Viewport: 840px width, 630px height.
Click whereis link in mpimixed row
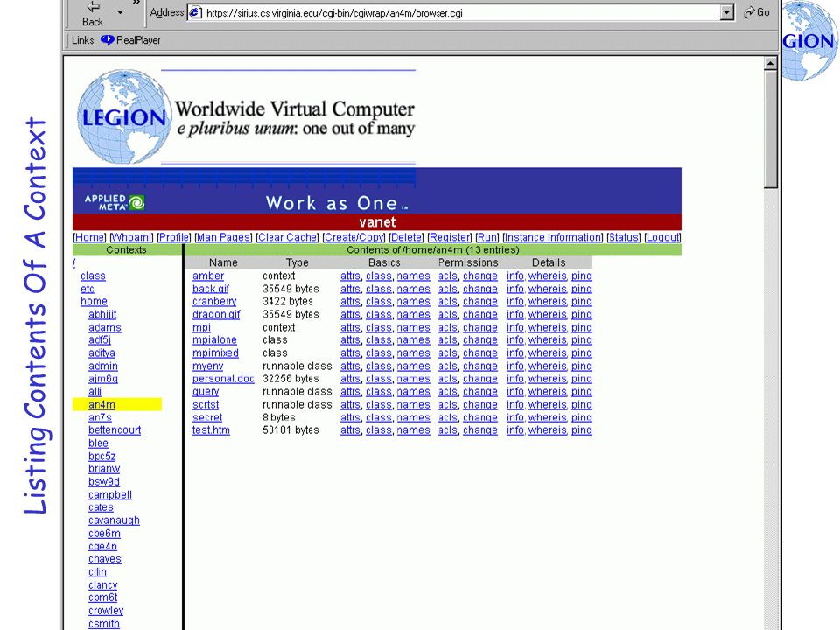[548, 353]
